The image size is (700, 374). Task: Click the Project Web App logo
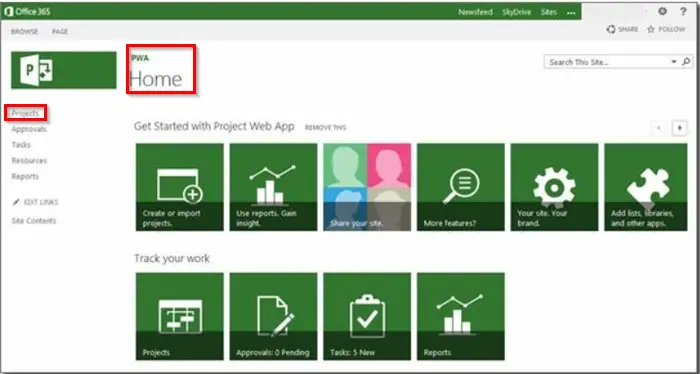64,70
